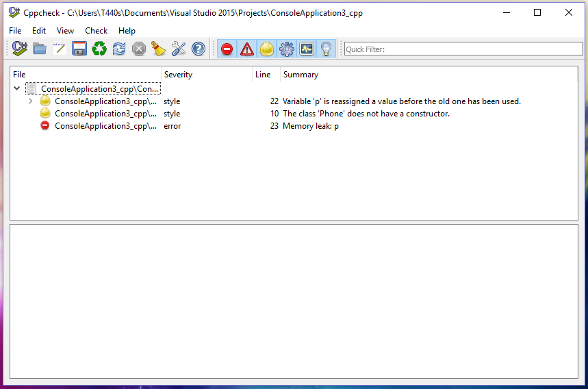Click inside the lower details pane
This screenshot has width=588, height=389.
click(x=294, y=301)
